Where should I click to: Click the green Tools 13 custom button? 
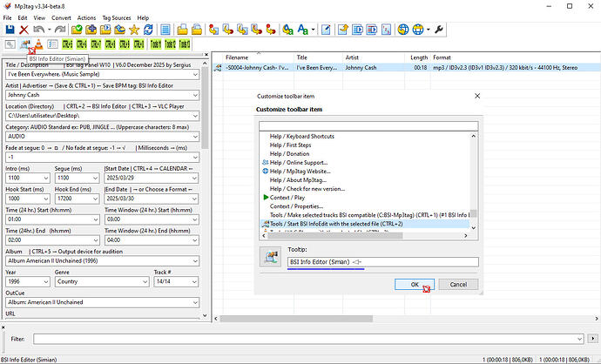pyautogui.click(x=185, y=44)
